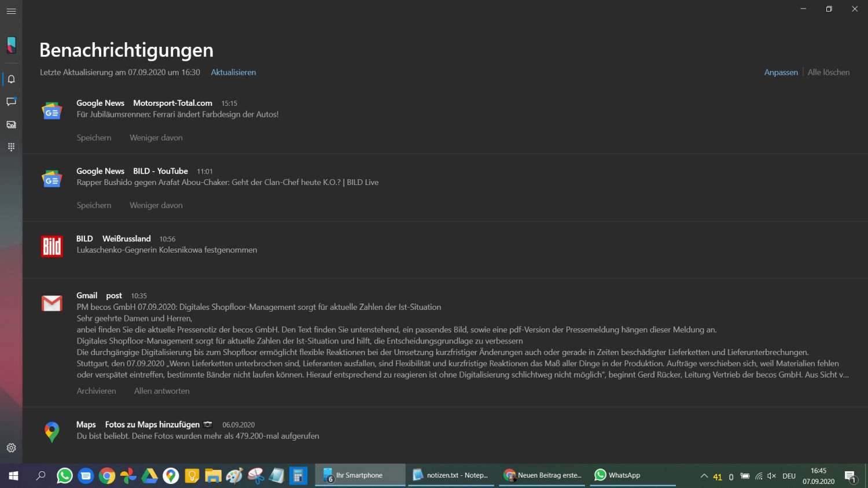This screenshot has width=868, height=488.
Task: Switch to notizen.txt Notepad taskbar window
Action: (451, 475)
